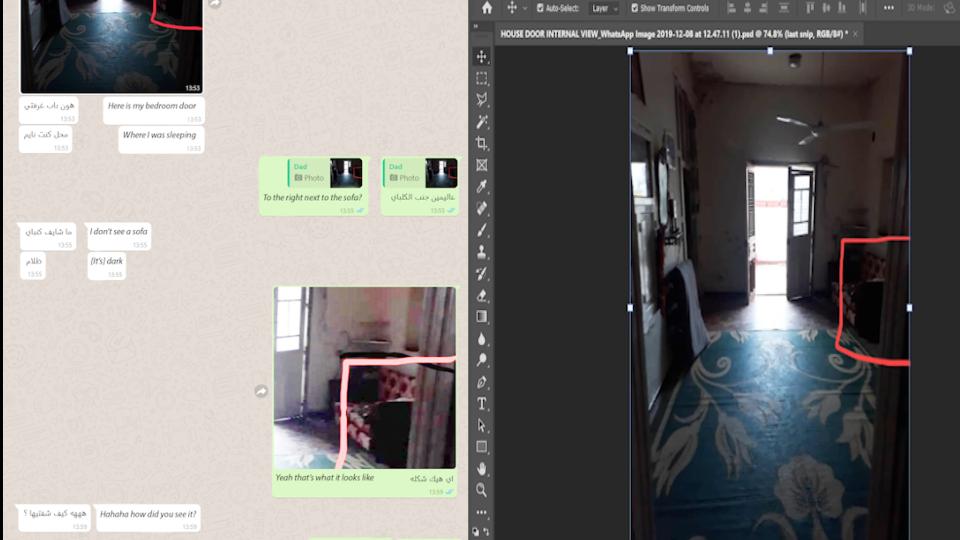This screenshot has width=960, height=540.
Task: Toggle Show Transform Controls checkbox
Action: 635,8
